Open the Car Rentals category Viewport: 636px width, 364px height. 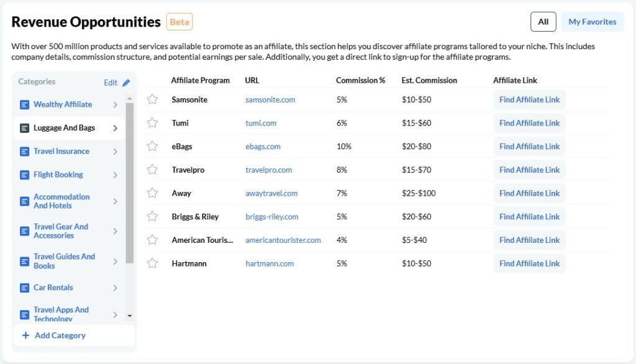(x=69, y=288)
